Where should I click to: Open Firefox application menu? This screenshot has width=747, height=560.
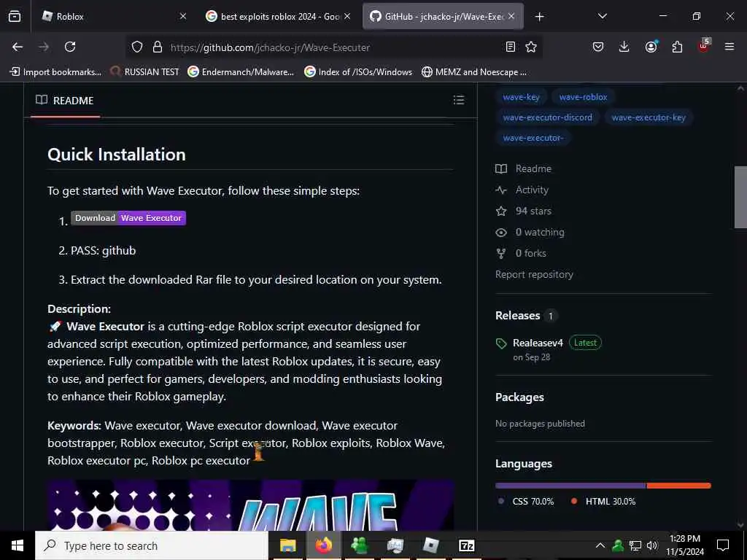[729, 47]
